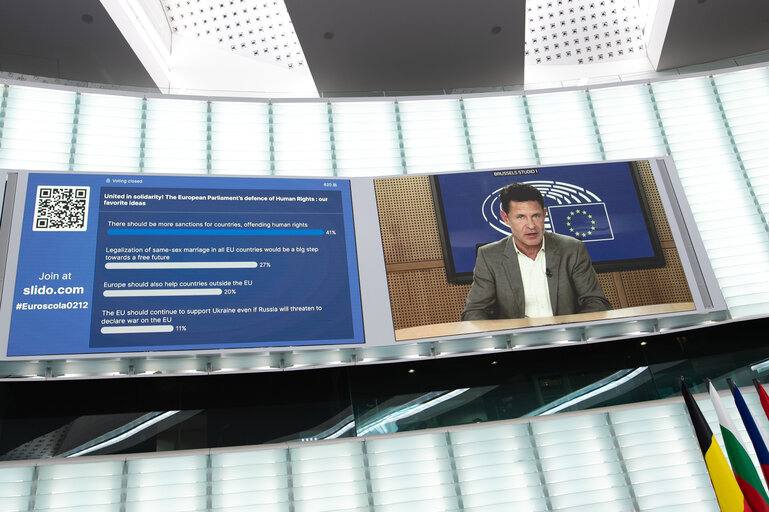769x512 pixels.
Task: Click the 20% result bar
Action: click(x=162, y=292)
